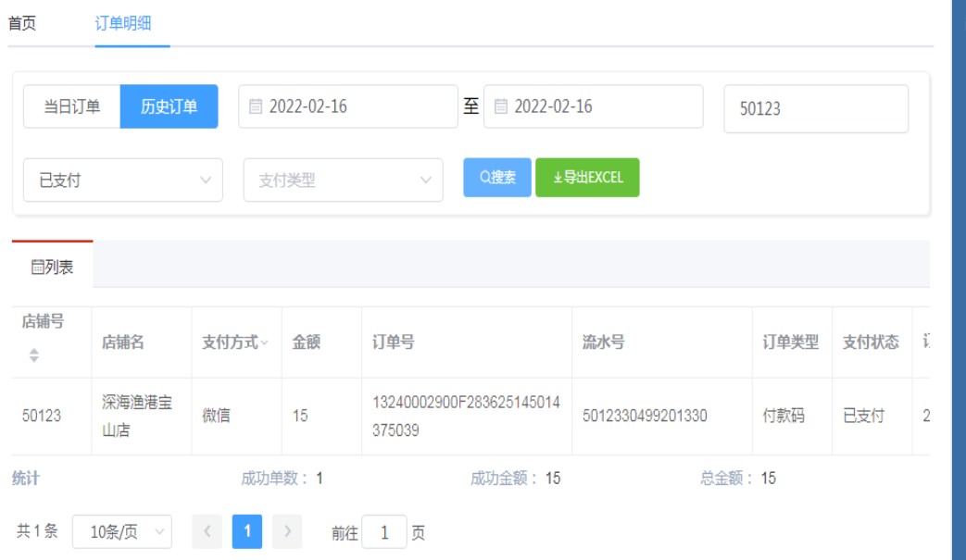The height and width of the screenshot is (560, 966).
Task: Click the sort arrows under 店铺号
Action: click(x=34, y=355)
